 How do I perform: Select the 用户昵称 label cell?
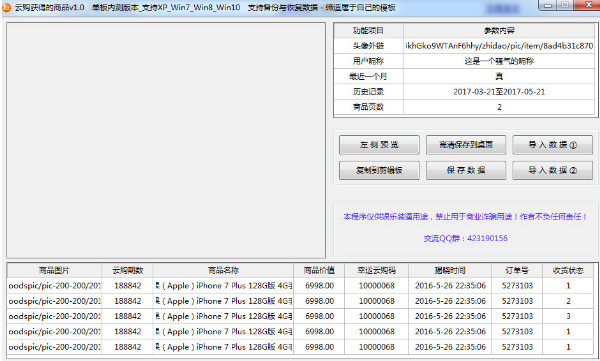368,61
